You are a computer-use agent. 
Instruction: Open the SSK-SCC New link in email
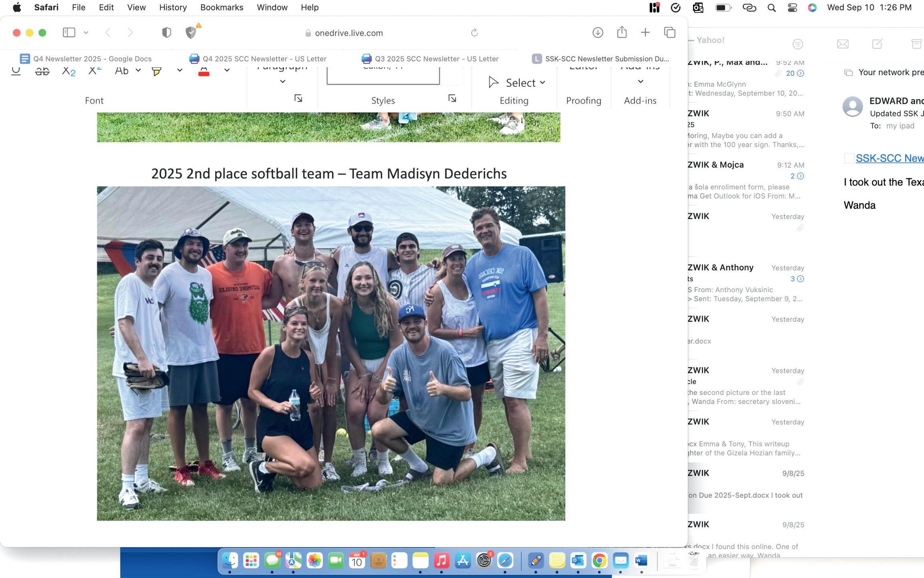889,158
